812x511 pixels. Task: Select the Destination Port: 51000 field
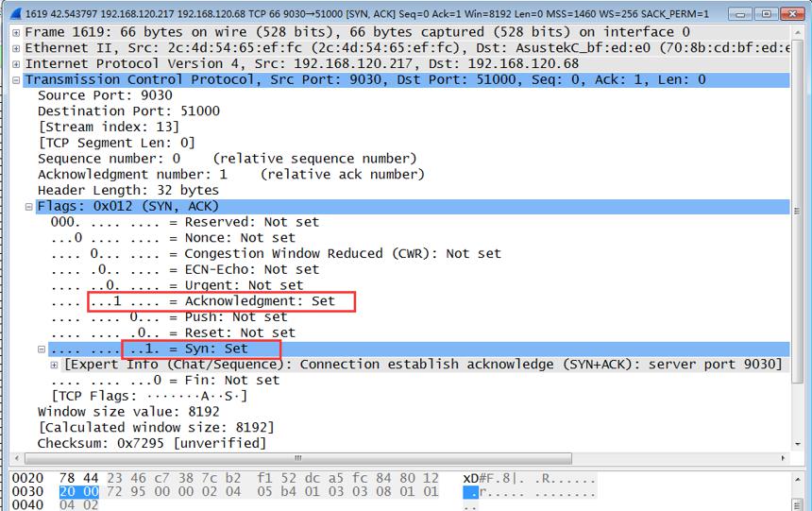tap(129, 111)
